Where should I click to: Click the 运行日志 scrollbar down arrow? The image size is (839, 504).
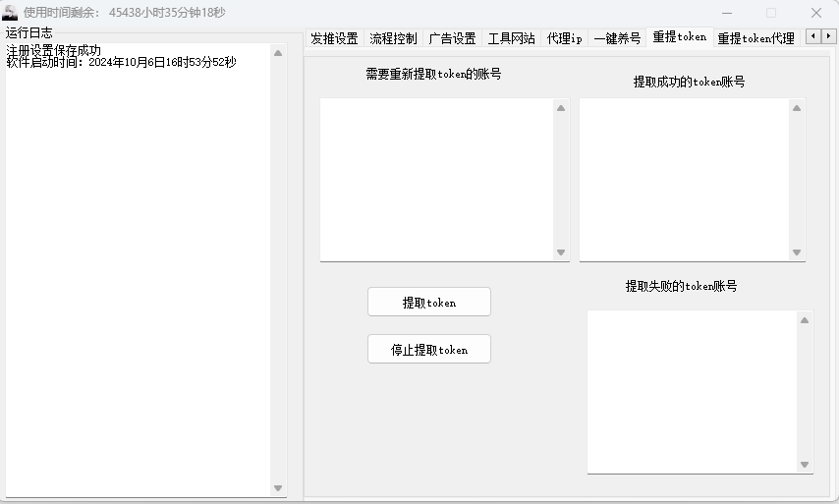coord(278,488)
